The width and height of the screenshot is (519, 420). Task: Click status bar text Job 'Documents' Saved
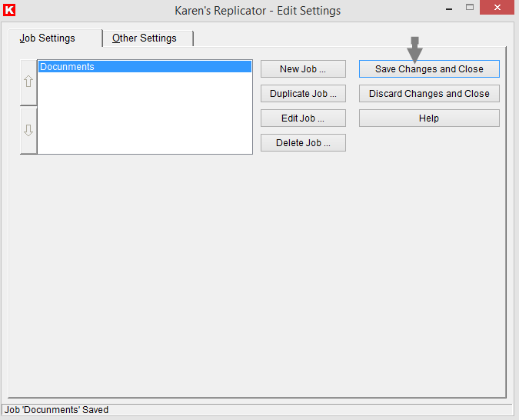(x=57, y=410)
